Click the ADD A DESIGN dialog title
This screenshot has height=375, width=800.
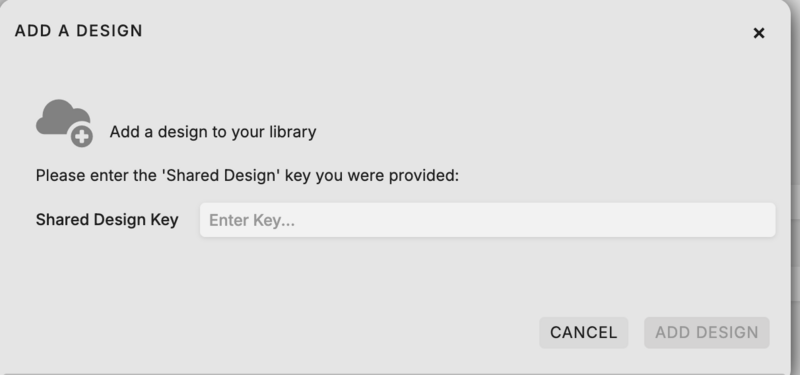79,31
